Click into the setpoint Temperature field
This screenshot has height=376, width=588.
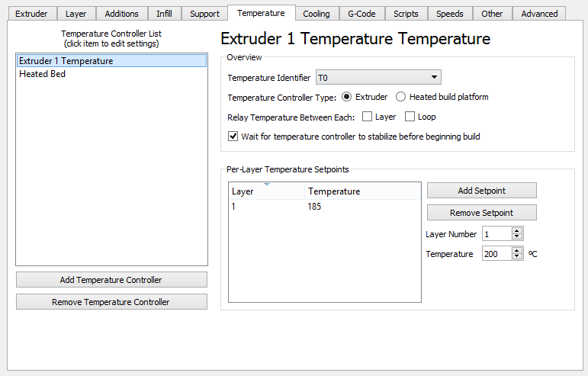click(x=497, y=254)
